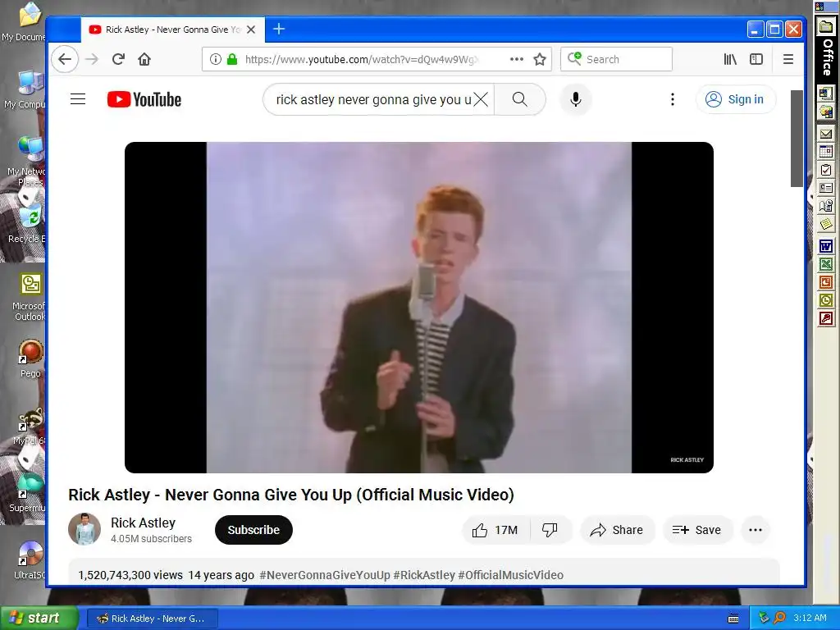Select the Rick Astley taskbar button

pyautogui.click(x=152, y=619)
